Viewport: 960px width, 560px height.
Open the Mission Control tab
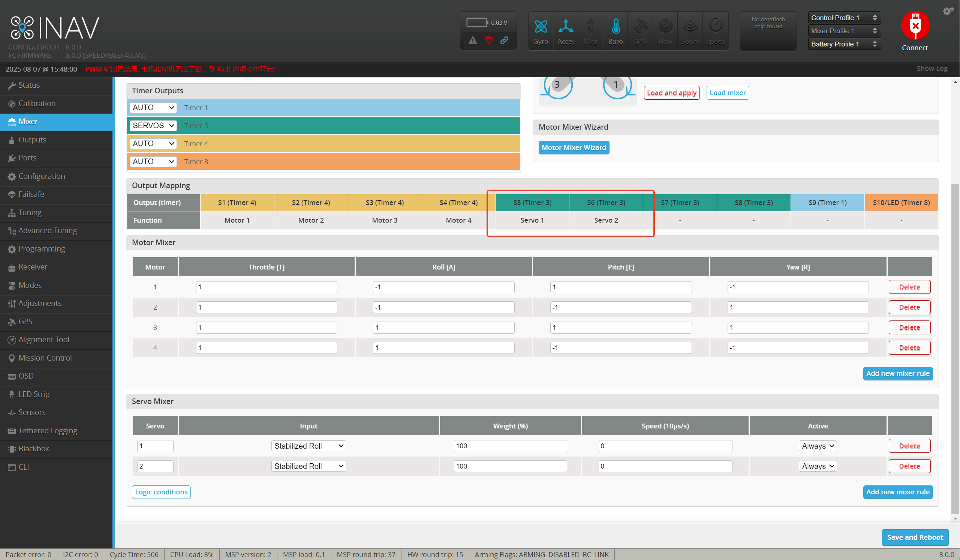point(56,358)
